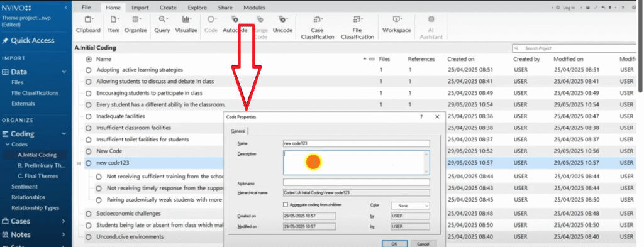Open the feedback speech-bubble icon
644x247 pixels.
tap(635, 8)
